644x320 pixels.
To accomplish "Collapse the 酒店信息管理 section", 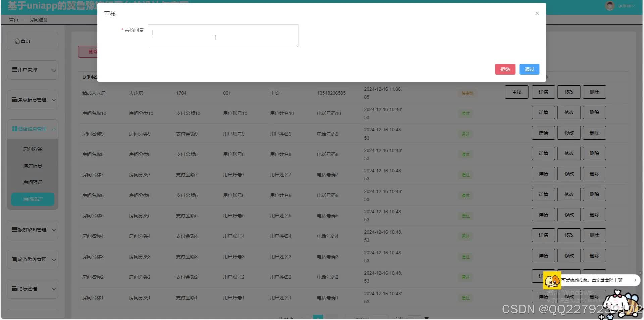I will coord(54,129).
